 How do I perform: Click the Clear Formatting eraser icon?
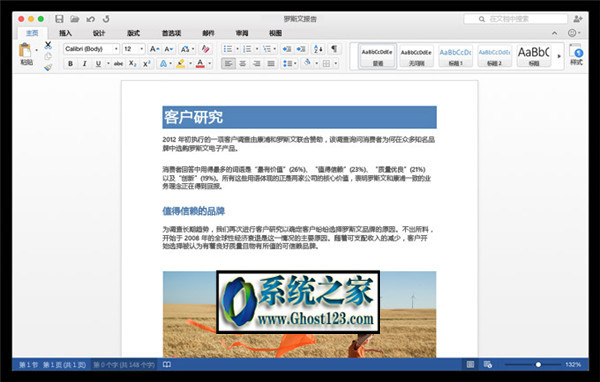pos(205,49)
